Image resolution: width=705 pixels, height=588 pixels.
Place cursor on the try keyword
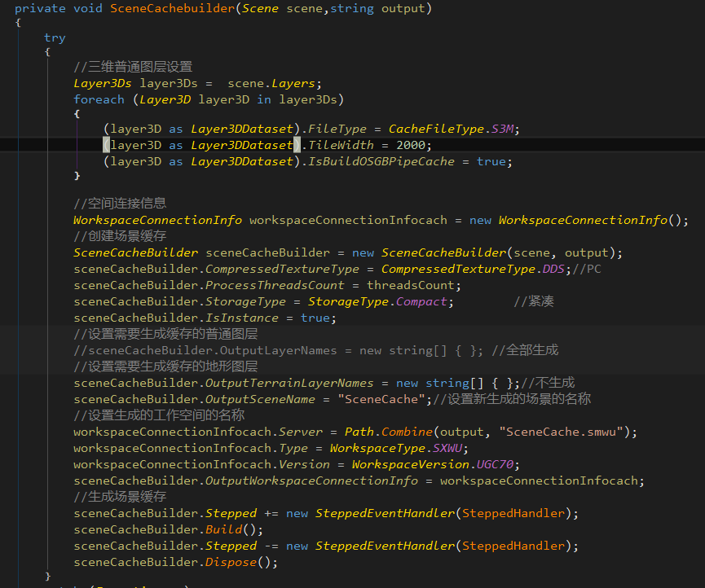pos(55,37)
